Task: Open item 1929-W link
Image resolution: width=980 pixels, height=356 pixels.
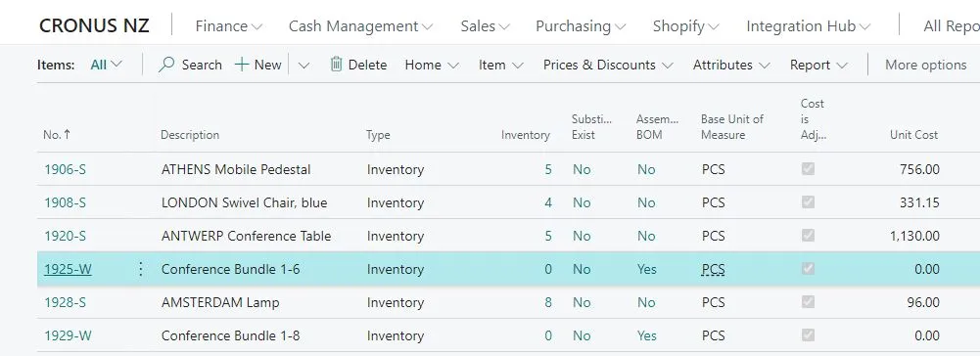Action: click(68, 335)
